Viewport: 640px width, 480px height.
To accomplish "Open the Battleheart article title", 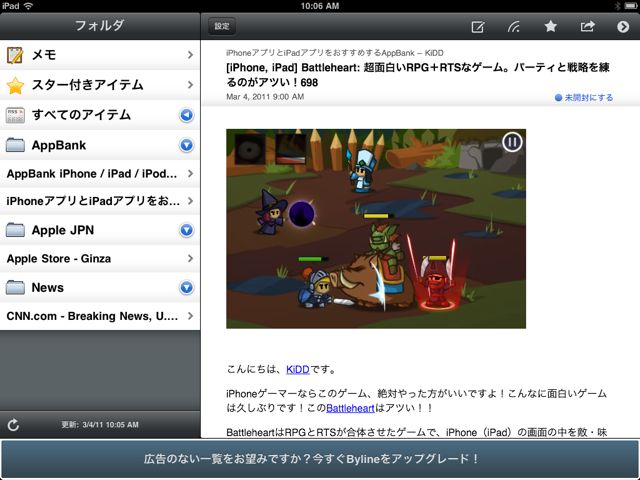I will pos(418,75).
